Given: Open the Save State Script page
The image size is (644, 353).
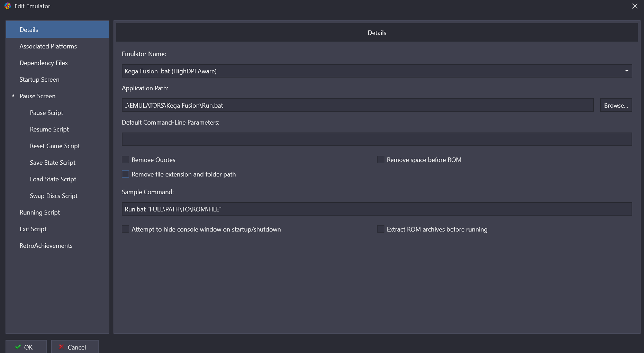Looking at the screenshot, I should (53, 163).
